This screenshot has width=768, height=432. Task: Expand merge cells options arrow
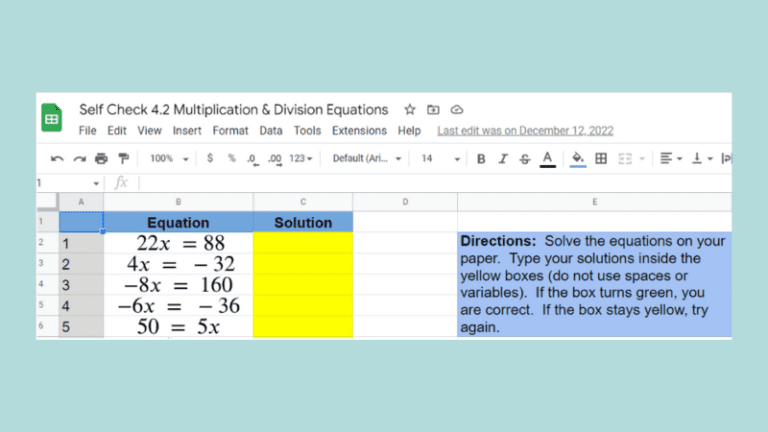[642, 159]
